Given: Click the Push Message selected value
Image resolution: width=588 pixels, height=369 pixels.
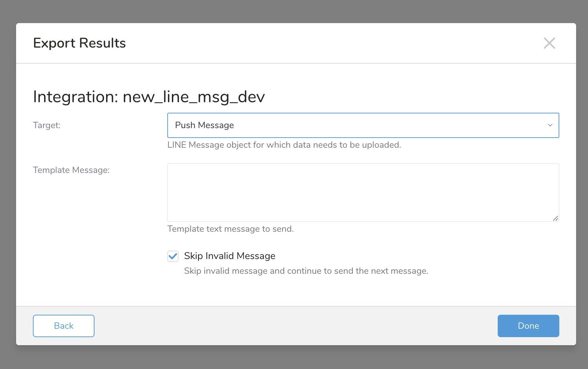Looking at the screenshot, I should (204, 125).
